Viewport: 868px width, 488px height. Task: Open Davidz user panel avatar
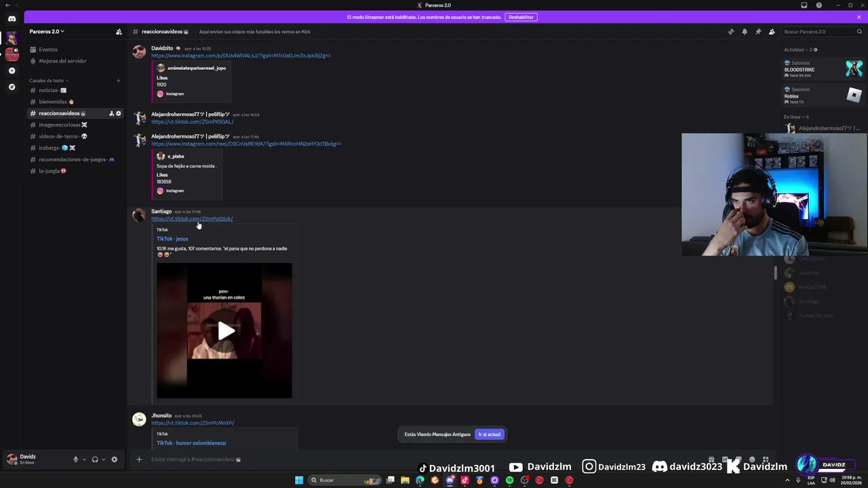[12, 460]
